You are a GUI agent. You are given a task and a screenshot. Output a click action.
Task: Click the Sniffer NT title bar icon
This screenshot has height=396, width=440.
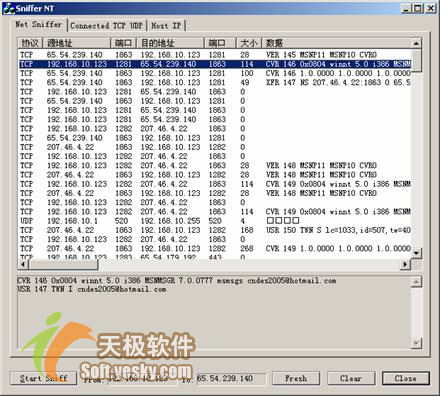click(9, 8)
